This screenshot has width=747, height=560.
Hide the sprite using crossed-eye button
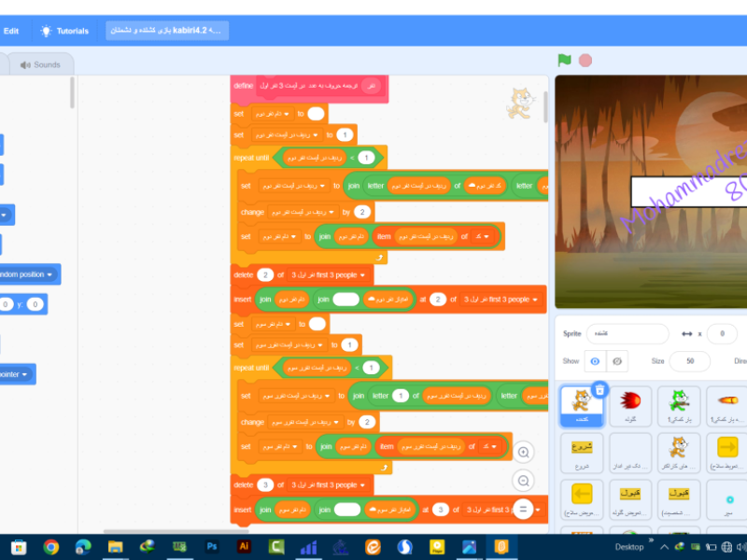pos(617,361)
